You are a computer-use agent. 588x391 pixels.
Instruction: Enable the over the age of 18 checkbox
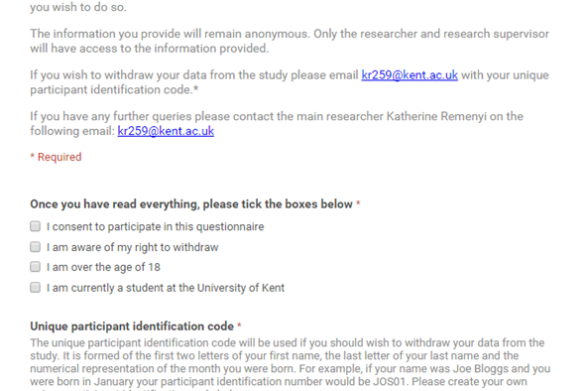tap(36, 267)
